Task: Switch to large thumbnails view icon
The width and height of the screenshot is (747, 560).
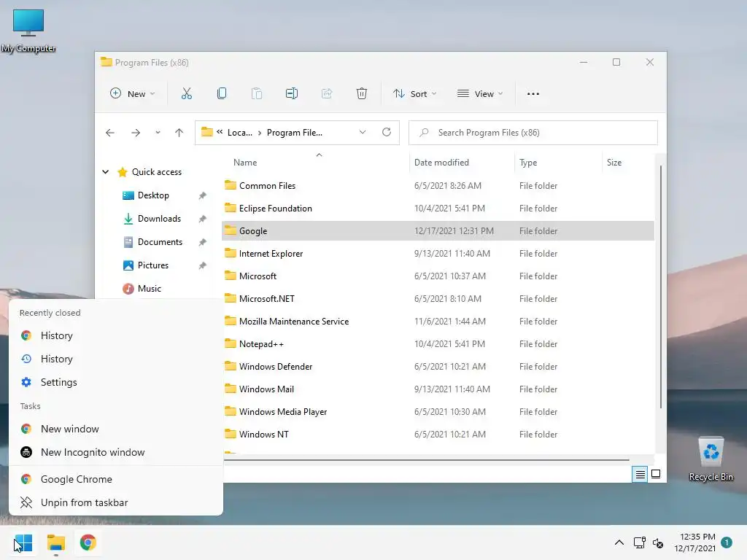Action: [x=656, y=474]
